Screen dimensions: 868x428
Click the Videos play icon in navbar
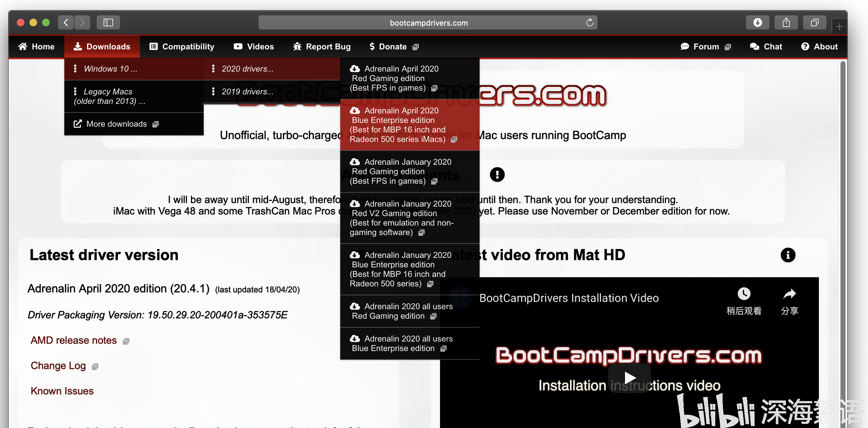[238, 47]
